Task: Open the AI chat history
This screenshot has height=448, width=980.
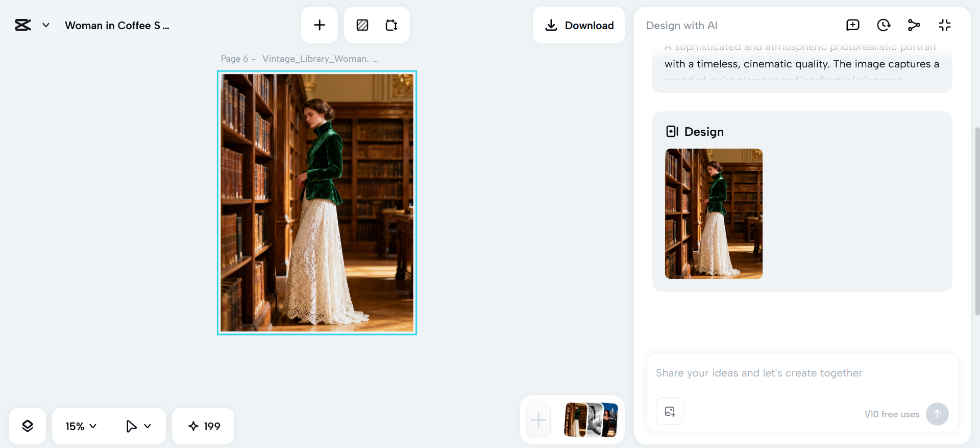Action: [883, 25]
